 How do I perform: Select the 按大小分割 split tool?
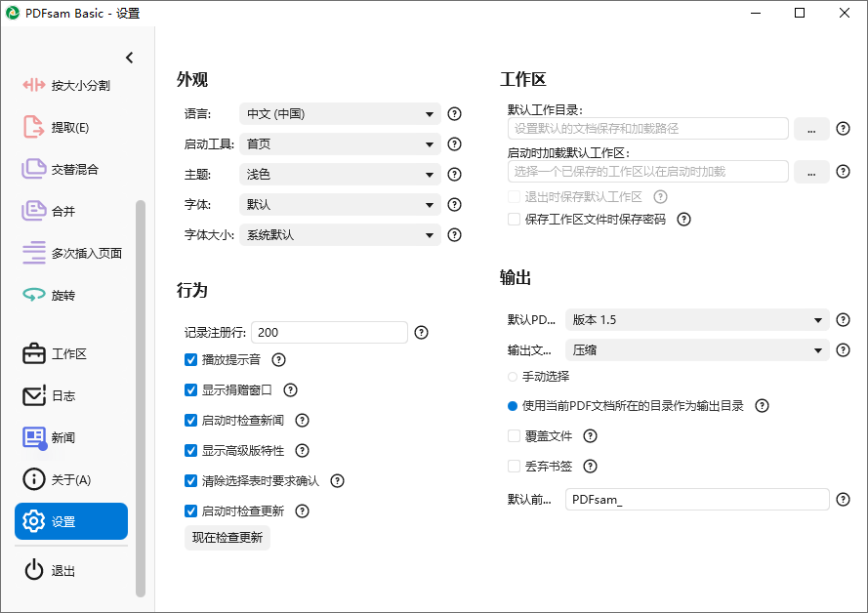pos(68,85)
